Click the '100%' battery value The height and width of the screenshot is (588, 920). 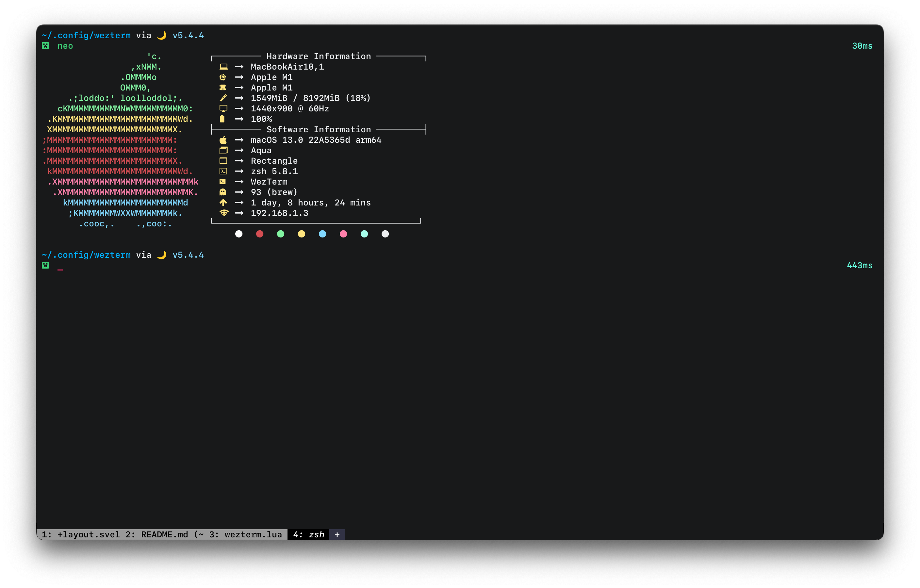click(261, 119)
